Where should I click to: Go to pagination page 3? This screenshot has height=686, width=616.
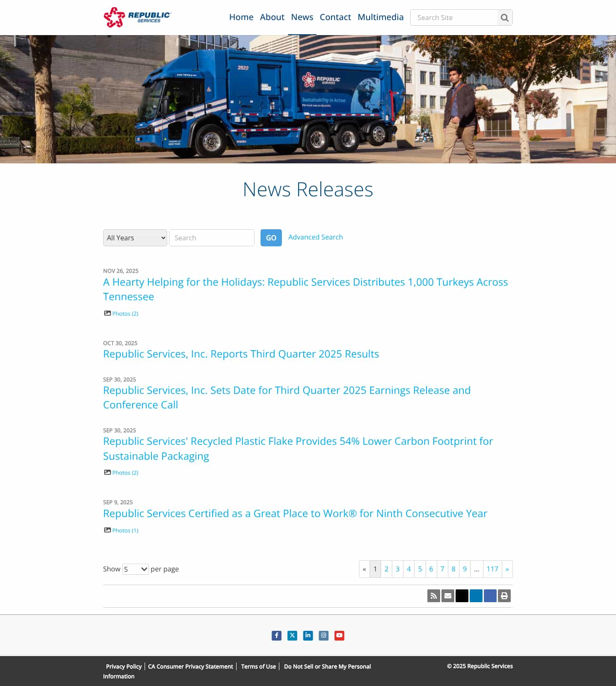397,569
